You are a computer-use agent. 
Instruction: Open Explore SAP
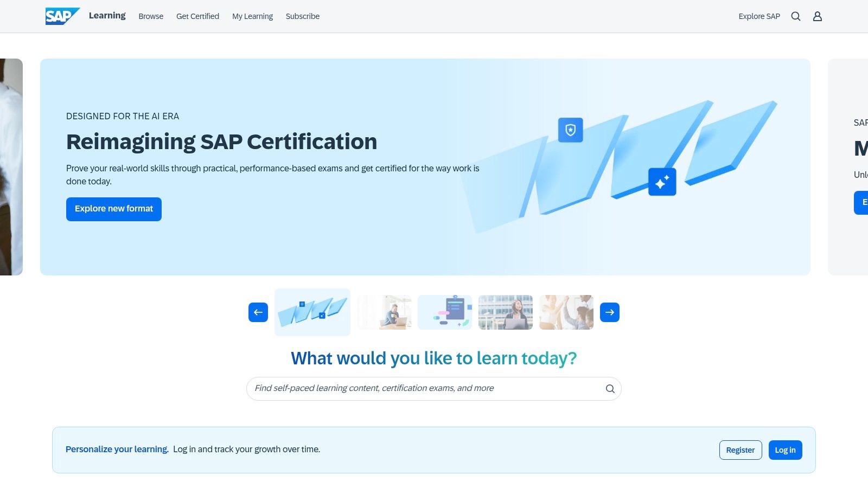coord(758,16)
